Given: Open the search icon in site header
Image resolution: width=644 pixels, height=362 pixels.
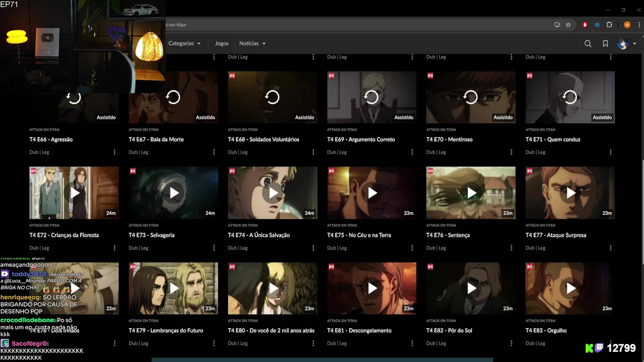Looking at the screenshot, I should point(588,44).
